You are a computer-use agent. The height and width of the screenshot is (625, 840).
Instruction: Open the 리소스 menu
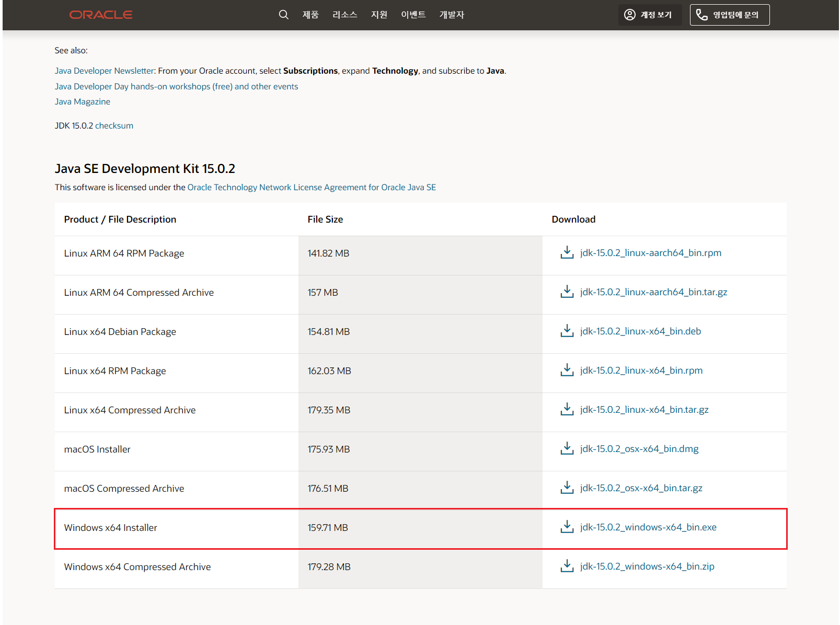click(x=344, y=15)
